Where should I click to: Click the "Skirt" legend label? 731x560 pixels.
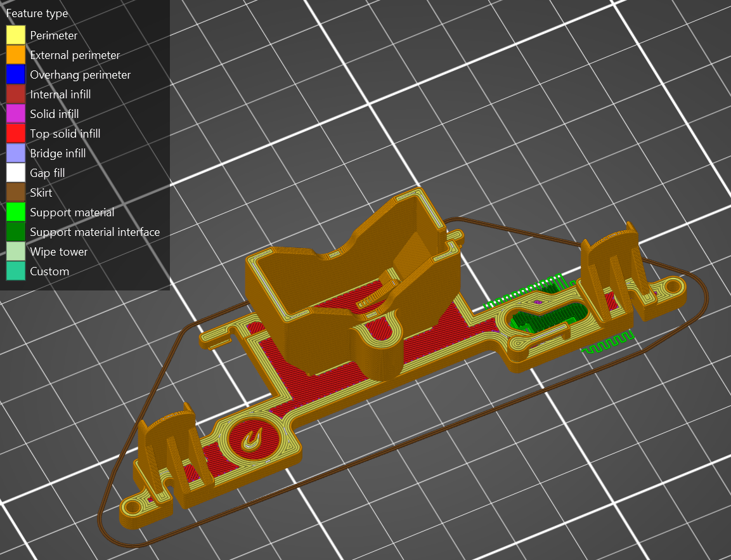41,193
